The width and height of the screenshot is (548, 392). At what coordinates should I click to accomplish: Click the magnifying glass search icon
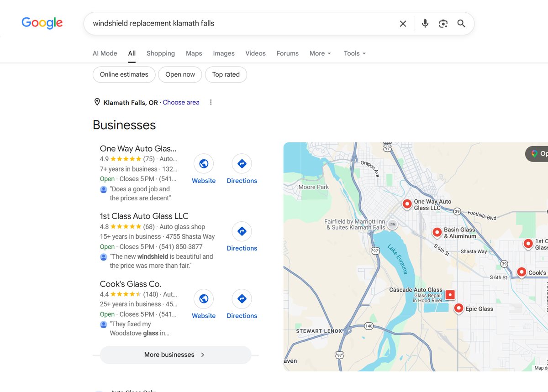pyautogui.click(x=461, y=24)
